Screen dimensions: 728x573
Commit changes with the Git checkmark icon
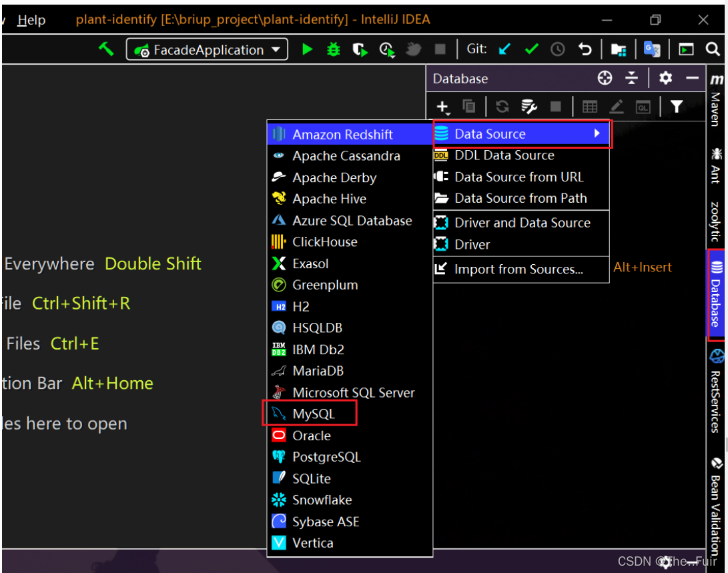coord(532,49)
